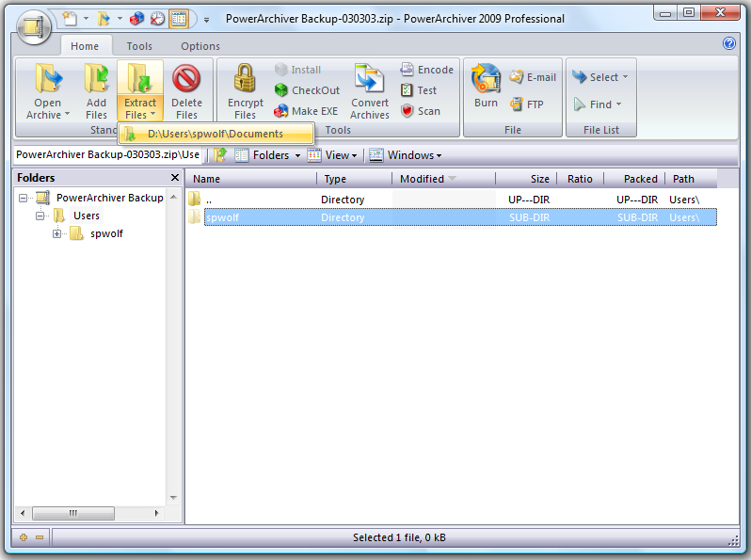Sort by the Path column header
751x560 pixels.
click(x=691, y=179)
